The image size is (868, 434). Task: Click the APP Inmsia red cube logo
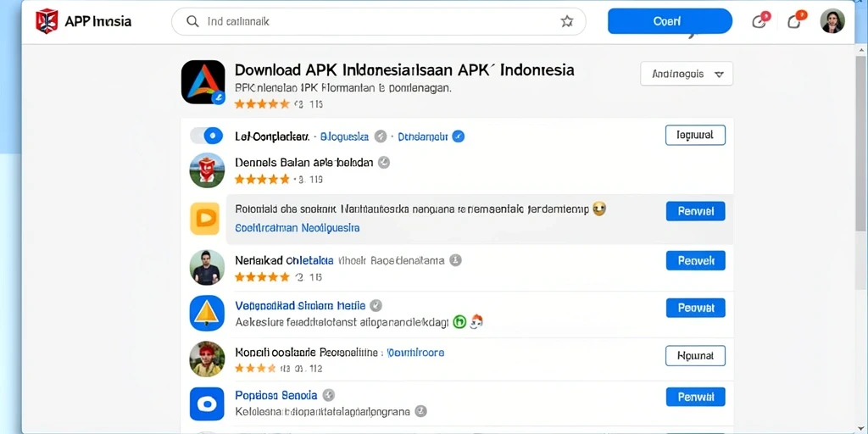point(47,21)
